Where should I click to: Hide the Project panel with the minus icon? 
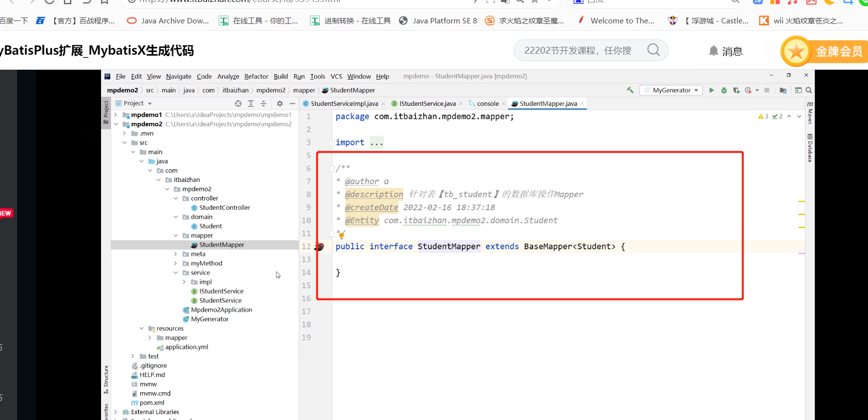pyautogui.click(x=292, y=103)
